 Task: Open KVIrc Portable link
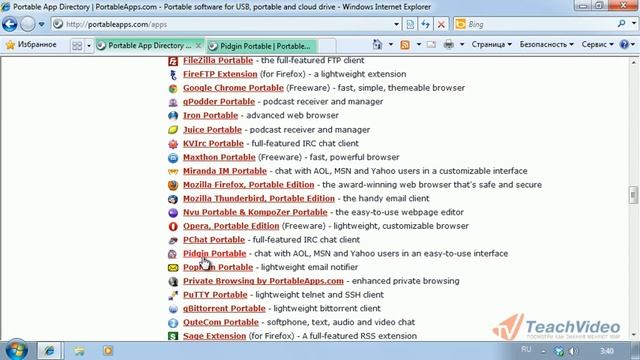click(213, 144)
